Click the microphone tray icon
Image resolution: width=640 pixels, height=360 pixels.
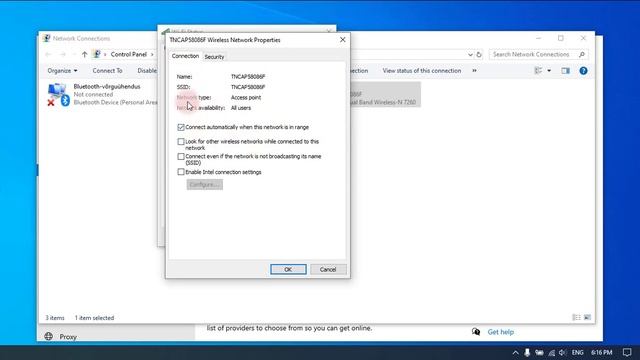(x=527, y=353)
